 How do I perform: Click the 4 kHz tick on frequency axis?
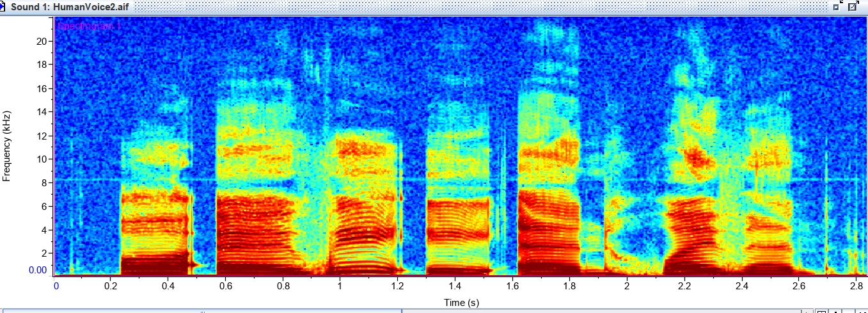pos(43,230)
